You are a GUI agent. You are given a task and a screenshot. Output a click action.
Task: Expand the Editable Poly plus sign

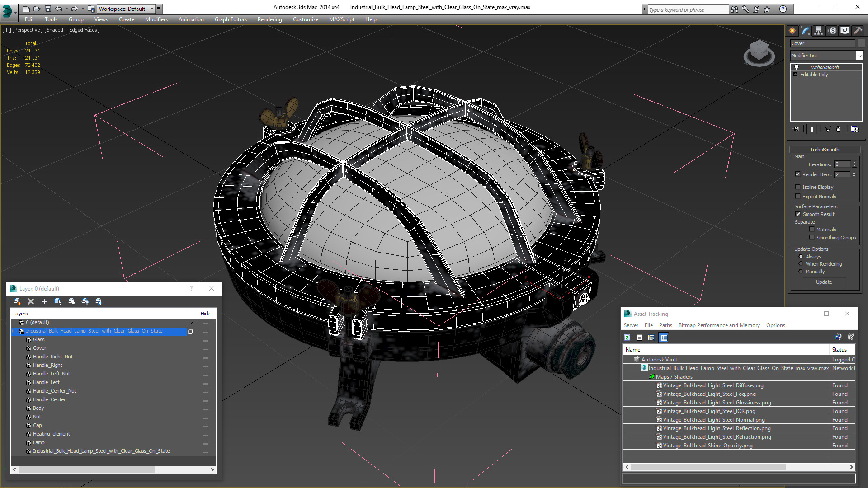point(796,75)
